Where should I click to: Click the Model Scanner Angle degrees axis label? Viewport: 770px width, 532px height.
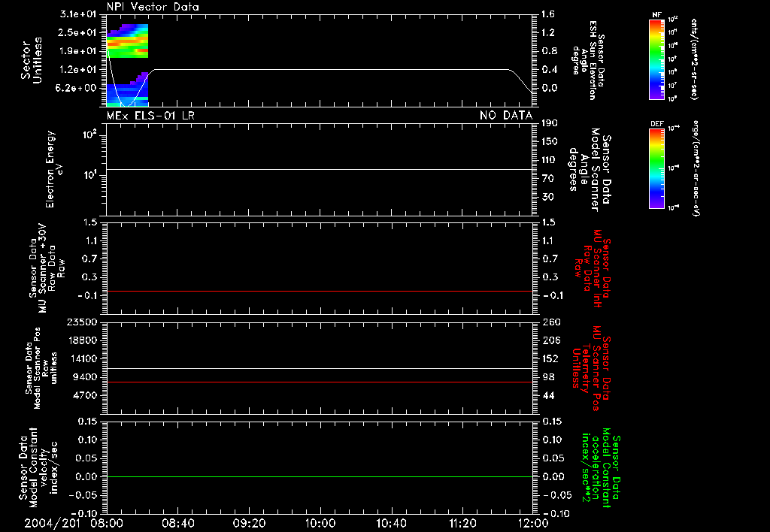(590, 170)
